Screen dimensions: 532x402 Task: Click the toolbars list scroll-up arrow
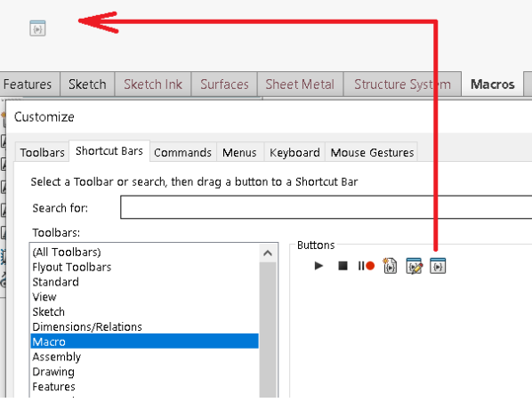(268, 253)
